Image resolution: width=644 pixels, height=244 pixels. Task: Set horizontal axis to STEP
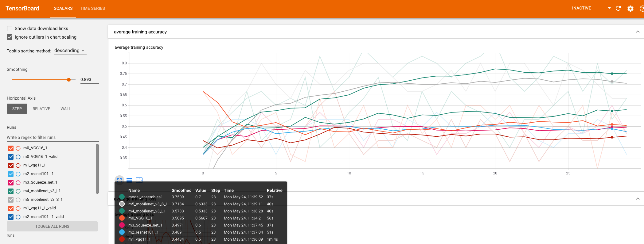coord(17,109)
